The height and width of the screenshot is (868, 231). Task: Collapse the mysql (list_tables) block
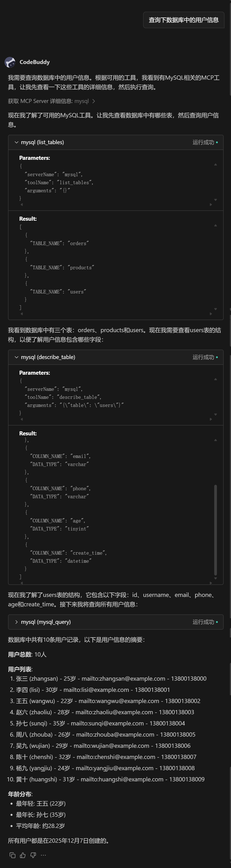click(16, 142)
